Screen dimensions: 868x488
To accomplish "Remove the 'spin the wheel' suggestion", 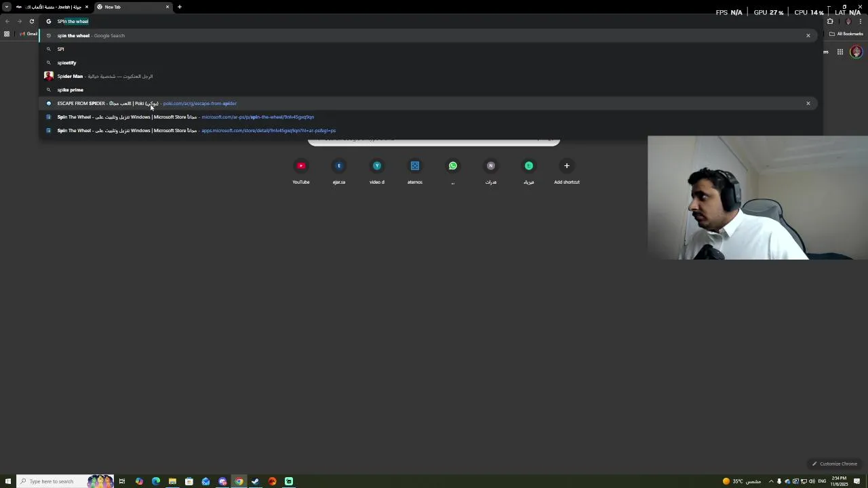I will pyautogui.click(x=808, y=35).
